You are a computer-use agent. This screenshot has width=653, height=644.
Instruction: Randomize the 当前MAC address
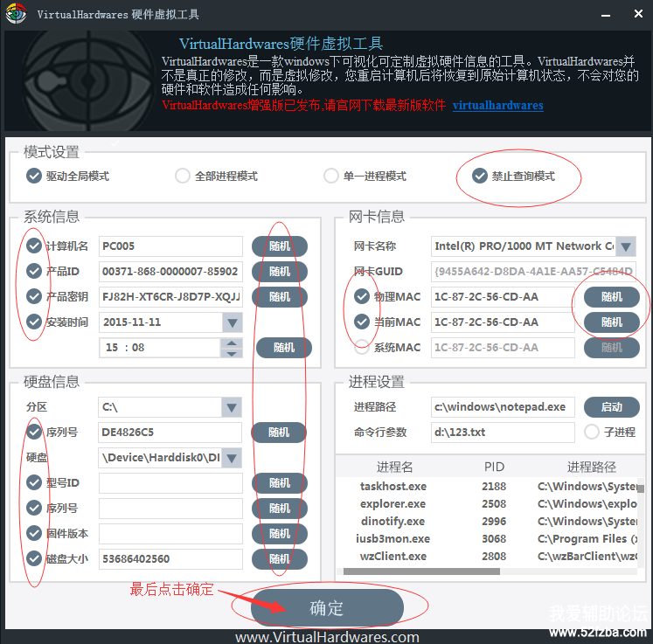click(611, 322)
